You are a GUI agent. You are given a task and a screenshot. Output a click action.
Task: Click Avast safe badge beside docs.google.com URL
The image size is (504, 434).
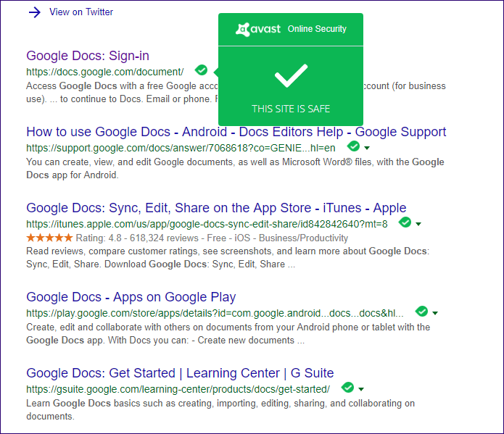click(201, 70)
